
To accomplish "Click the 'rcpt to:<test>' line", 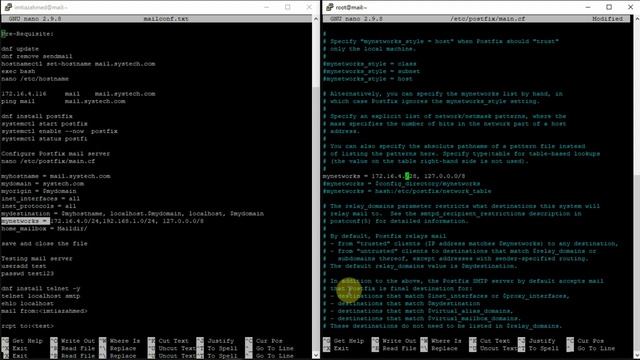I will (27, 326).
